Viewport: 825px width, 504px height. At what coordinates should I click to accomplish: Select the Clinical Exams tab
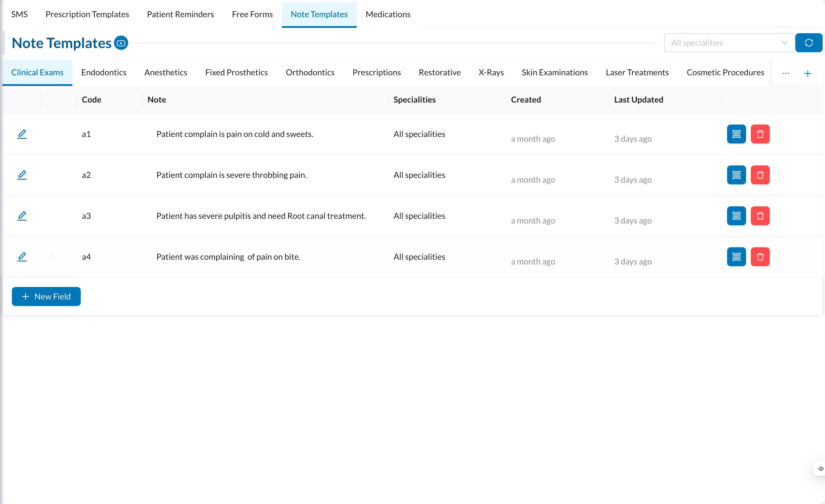37,72
